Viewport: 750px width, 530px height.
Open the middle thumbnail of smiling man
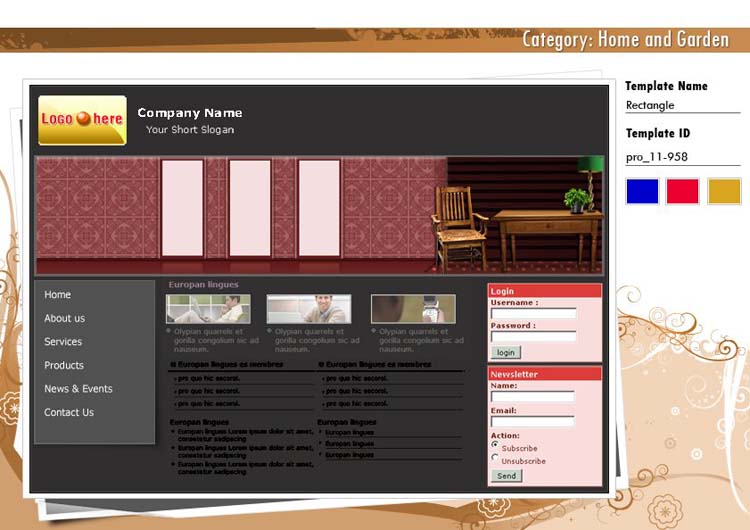click(309, 309)
